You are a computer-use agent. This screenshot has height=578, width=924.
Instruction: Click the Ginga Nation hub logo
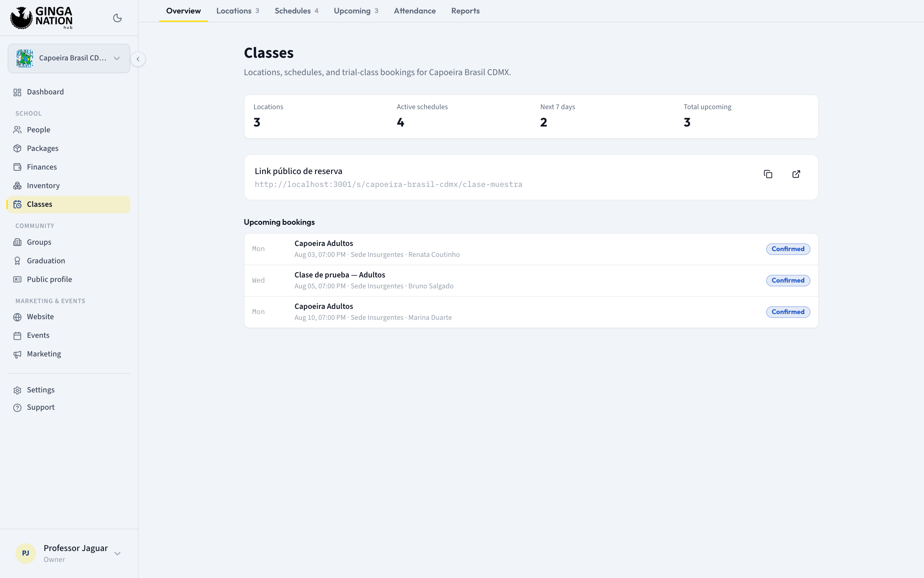point(41,18)
